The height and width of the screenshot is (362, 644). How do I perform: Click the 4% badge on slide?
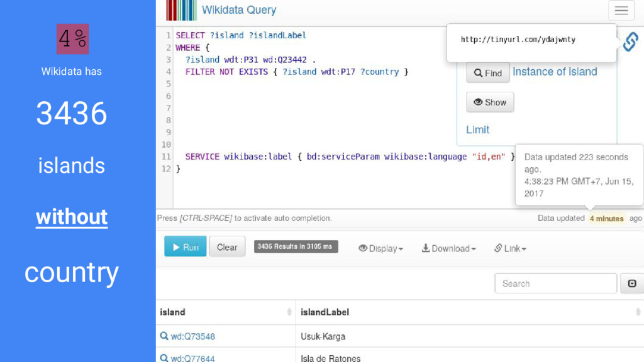point(73,39)
